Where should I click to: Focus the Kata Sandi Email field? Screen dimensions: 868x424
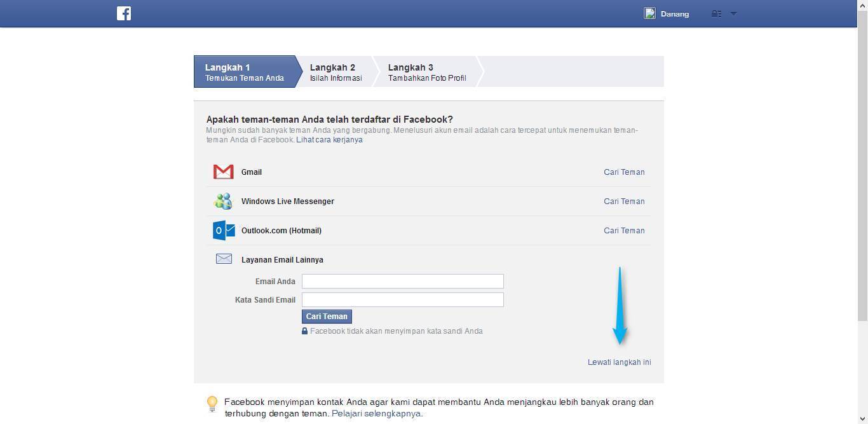coord(403,299)
